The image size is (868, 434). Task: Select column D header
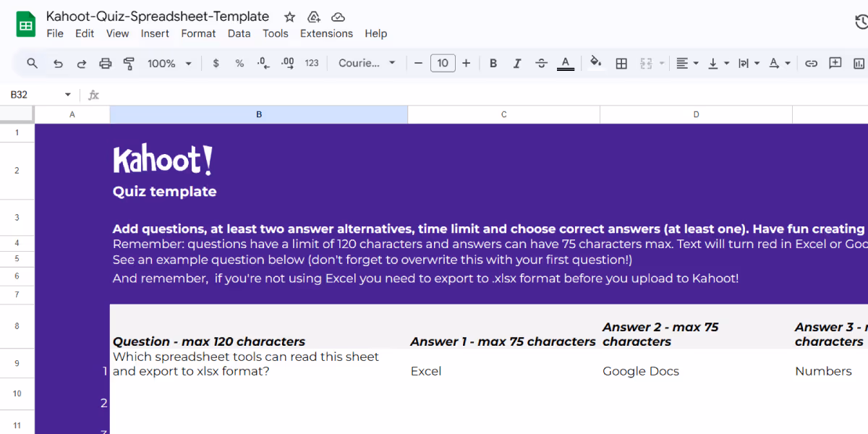[697, 114]
